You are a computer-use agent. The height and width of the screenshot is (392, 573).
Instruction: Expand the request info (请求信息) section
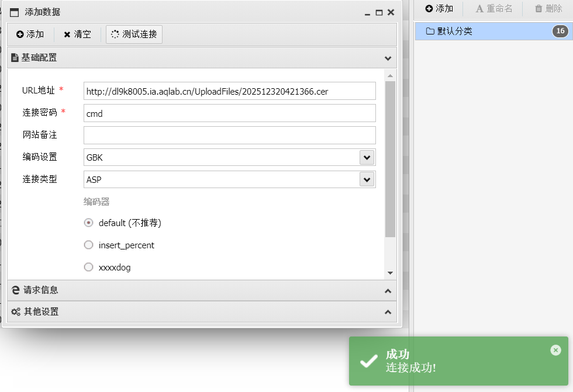coord(388,290)
